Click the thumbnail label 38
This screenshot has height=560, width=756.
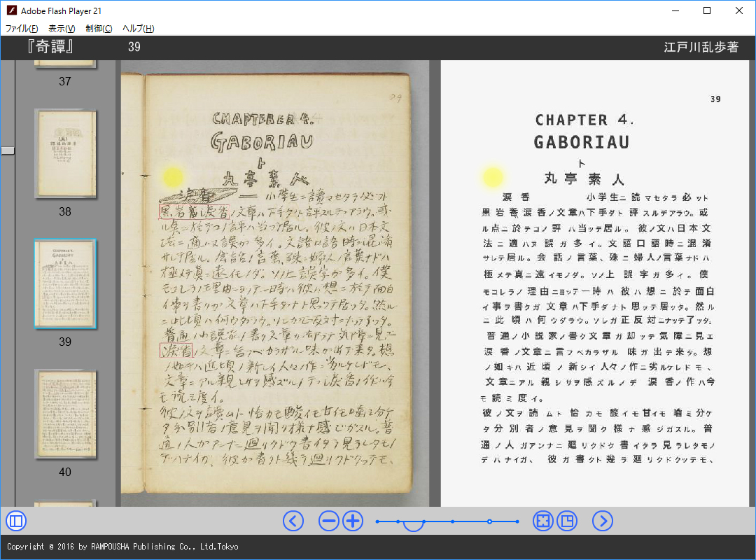(x=65, y=211)
